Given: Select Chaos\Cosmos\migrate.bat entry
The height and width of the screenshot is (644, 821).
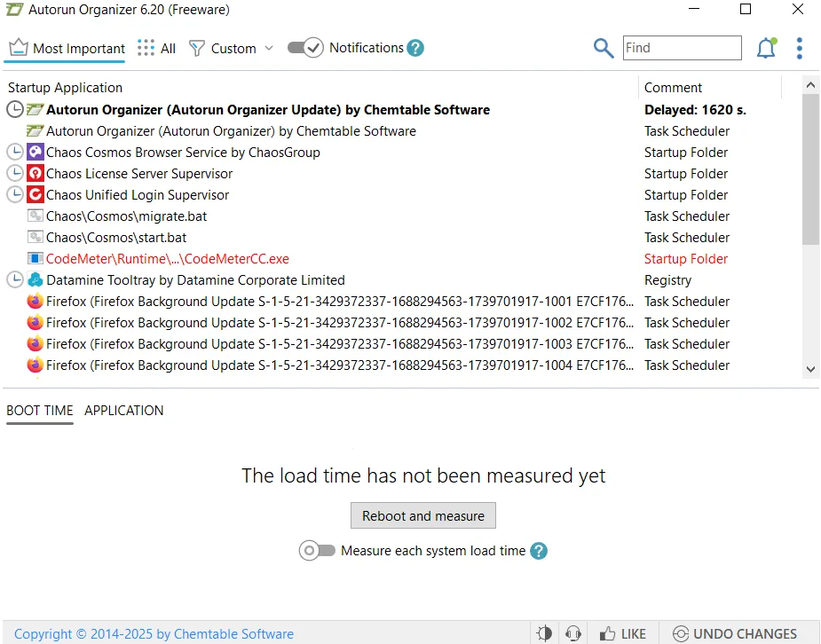Looking at the screenshot, I should click(x=126, y=216).
